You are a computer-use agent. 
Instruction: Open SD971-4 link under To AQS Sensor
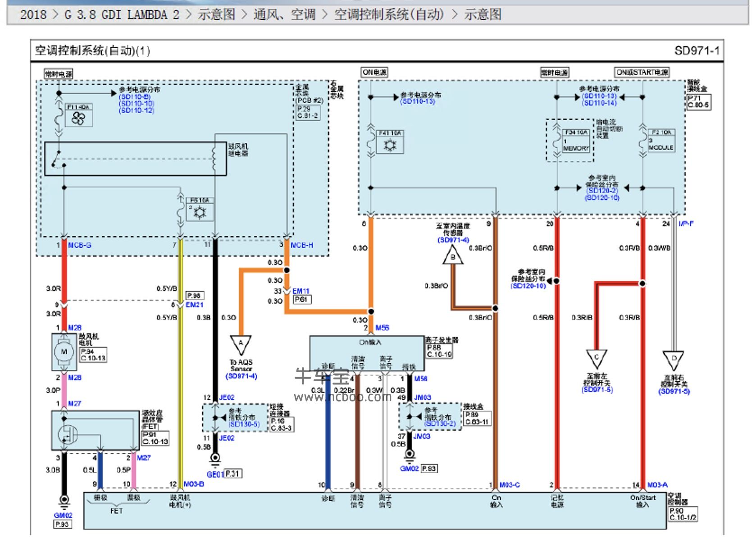tap(241, 376)
